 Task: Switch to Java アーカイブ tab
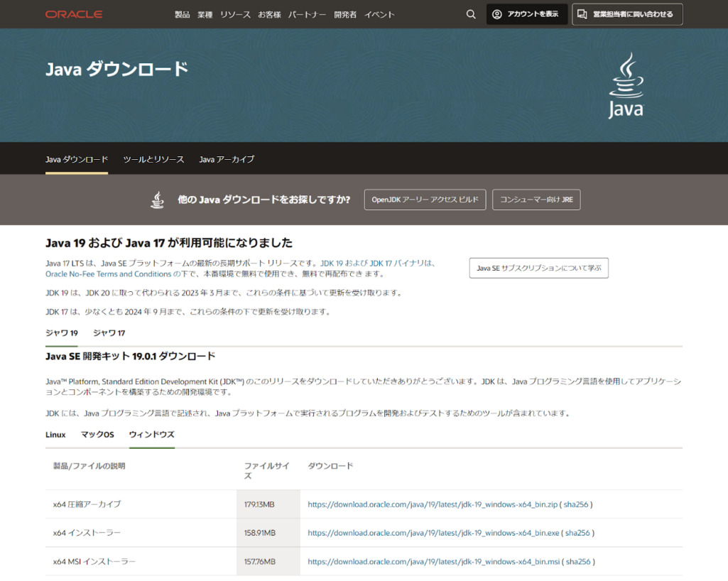click(x=227, y=159)
